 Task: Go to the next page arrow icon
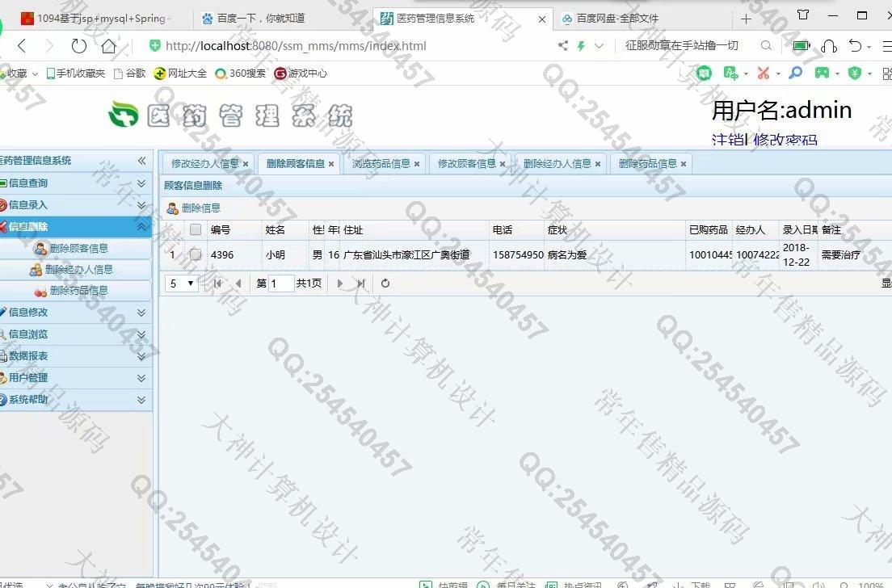tap(340, 283)
